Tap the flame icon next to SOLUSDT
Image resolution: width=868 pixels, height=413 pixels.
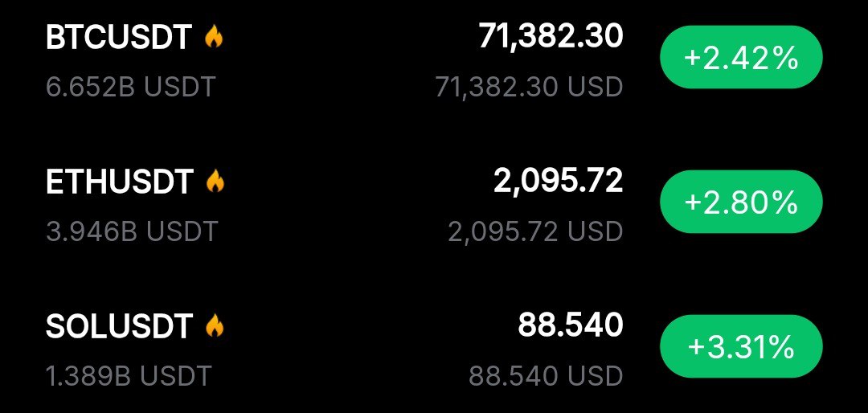[x=215, y=325]
